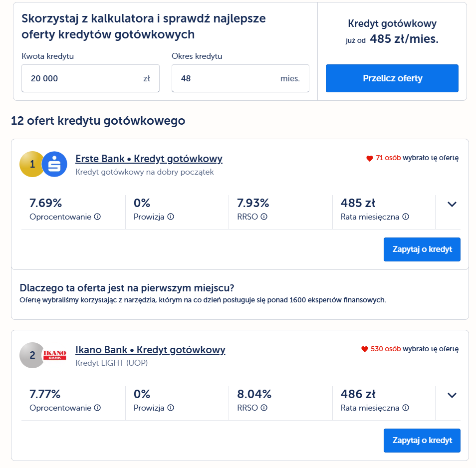Show info for Ikano Rata miesięczna

tap(406, 408)
